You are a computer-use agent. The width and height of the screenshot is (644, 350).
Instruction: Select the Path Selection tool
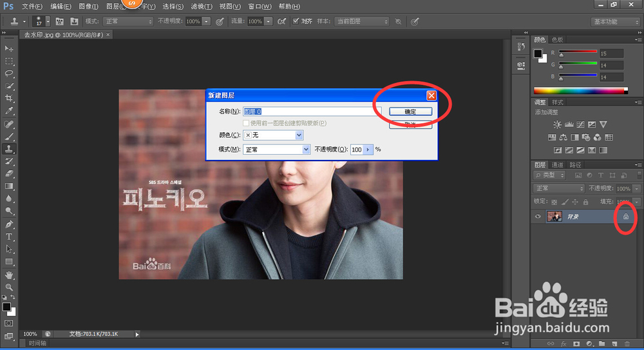pos(8,249)
